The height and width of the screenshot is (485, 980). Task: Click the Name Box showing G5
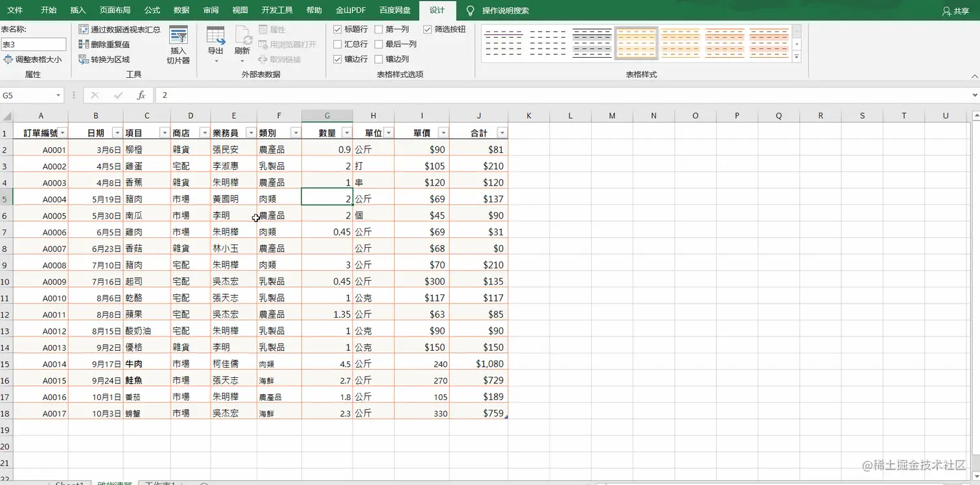27,95
